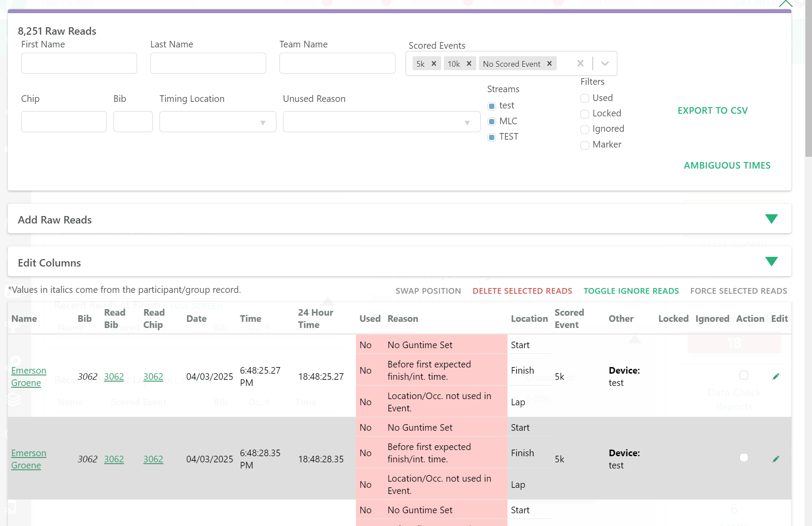The width and height of the screenshot is (812, 526).
Task: Select the 18:48:25.27 time cell
Action: click(321, 377)
